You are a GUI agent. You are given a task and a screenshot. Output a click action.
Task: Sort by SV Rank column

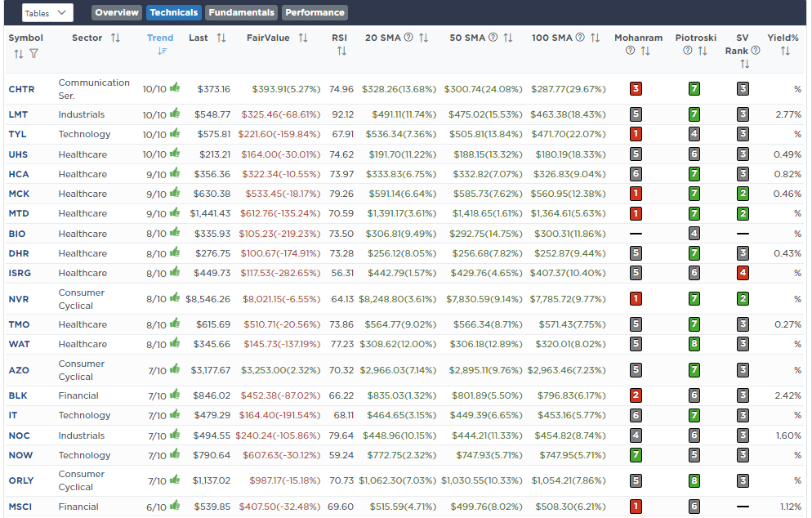tap(745, 65)
